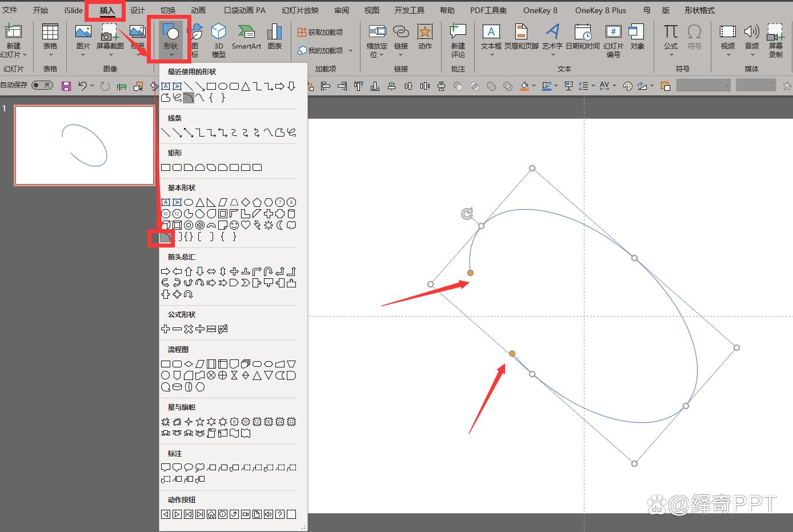Insert a video into the slide
Image resolution: width=793 pixels, height=532 pixels.
coord(727,38)
